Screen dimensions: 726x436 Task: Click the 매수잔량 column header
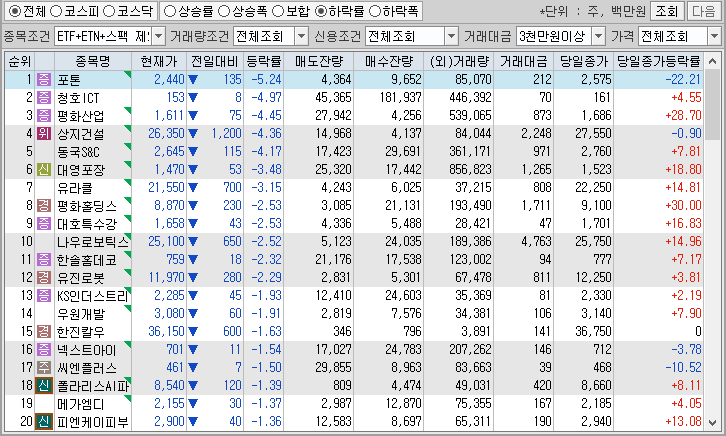point(388,61)
